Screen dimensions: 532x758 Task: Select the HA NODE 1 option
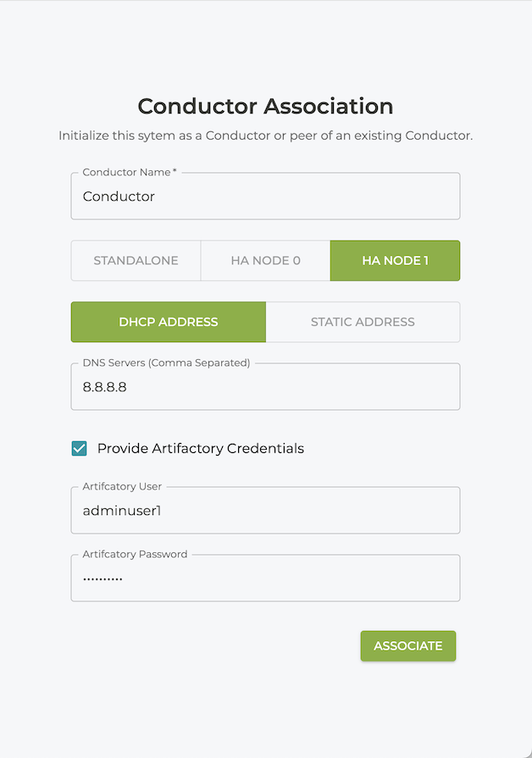(x=395, y=261)
